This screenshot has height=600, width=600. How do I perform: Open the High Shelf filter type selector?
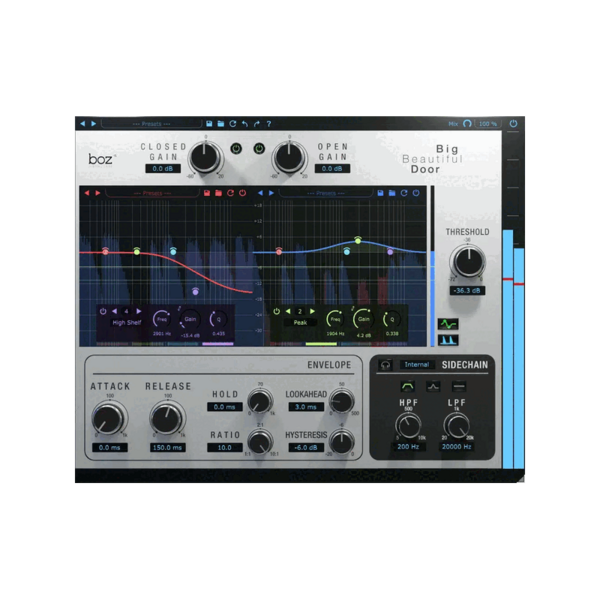pyautogui.click(x=127, y=323)
